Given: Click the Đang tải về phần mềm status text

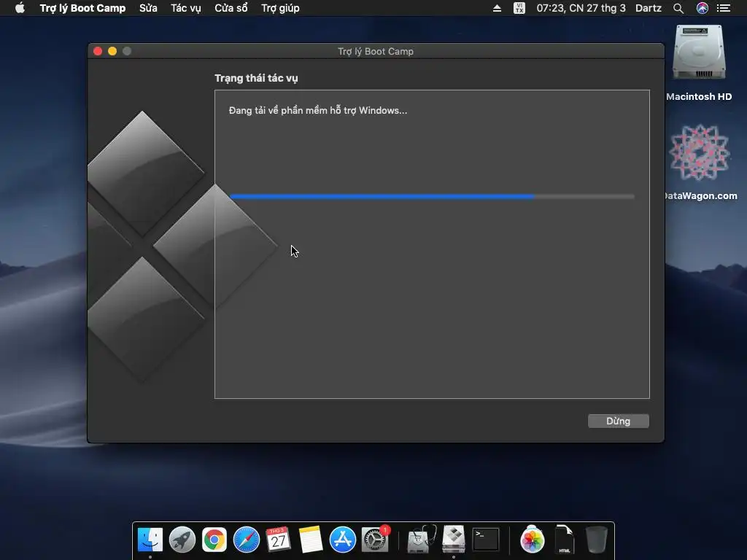Looking at the screenshot, I should coord(318,111).
